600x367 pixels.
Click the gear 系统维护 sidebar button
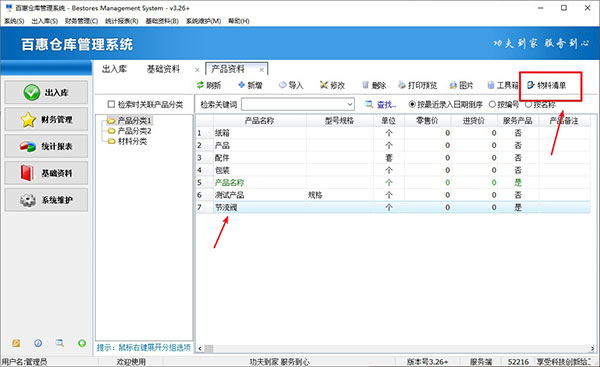click(46, 200)
